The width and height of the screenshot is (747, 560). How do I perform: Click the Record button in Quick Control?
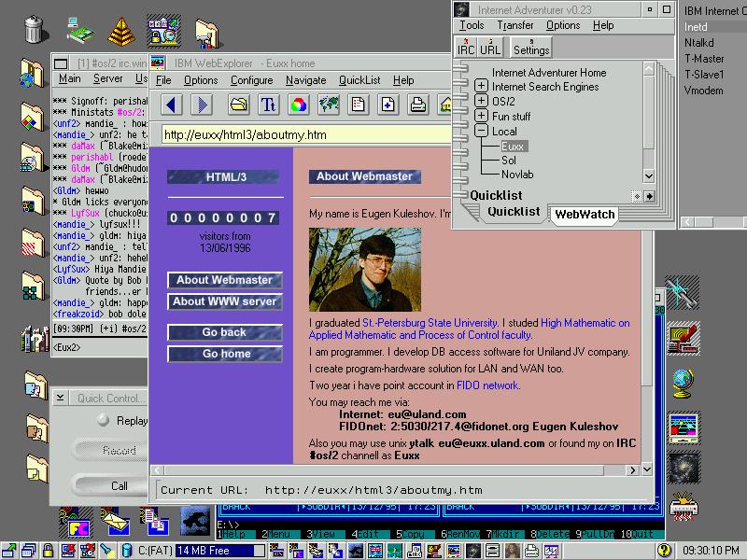click(110, 450)
